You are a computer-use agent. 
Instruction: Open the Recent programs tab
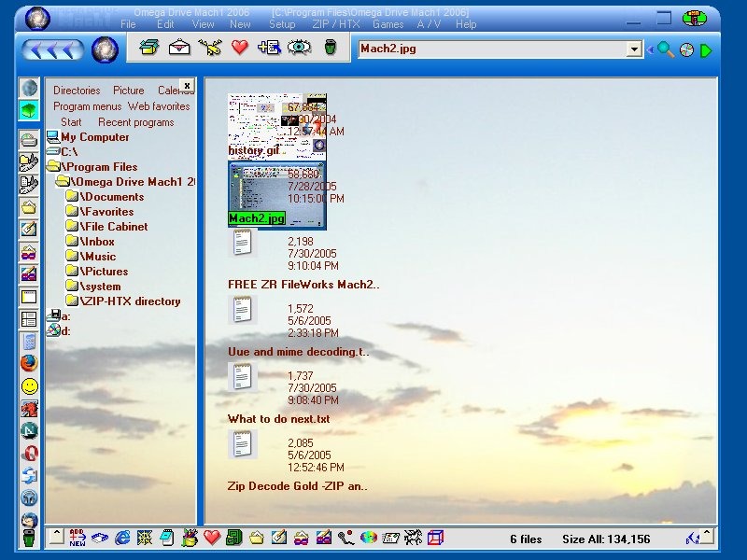pos(135,122)
